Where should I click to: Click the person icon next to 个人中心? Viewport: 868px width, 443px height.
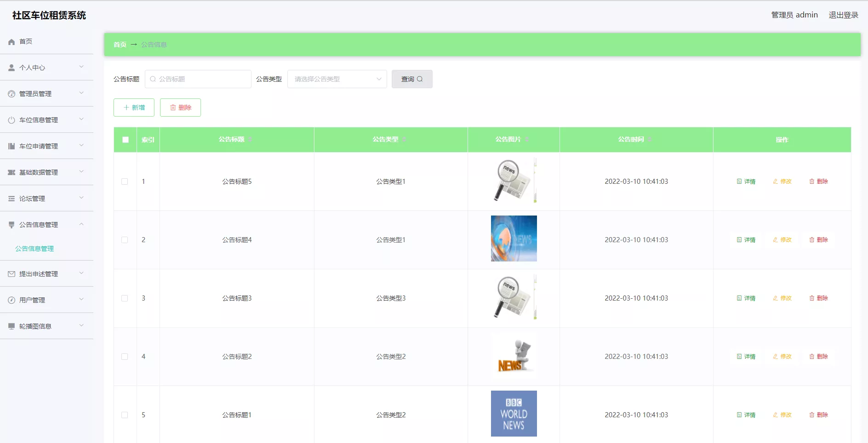[11, 68]
